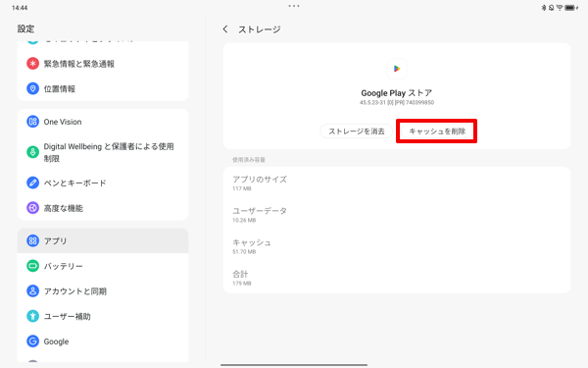Tap the navigation gesture bar at bottom
This screenshot has width=588, height=368.
pos(294,364)
